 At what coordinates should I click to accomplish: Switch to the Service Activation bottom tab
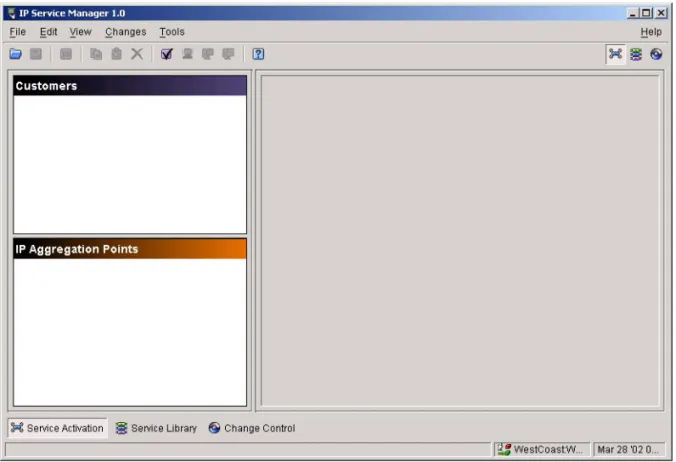[57, 428]
